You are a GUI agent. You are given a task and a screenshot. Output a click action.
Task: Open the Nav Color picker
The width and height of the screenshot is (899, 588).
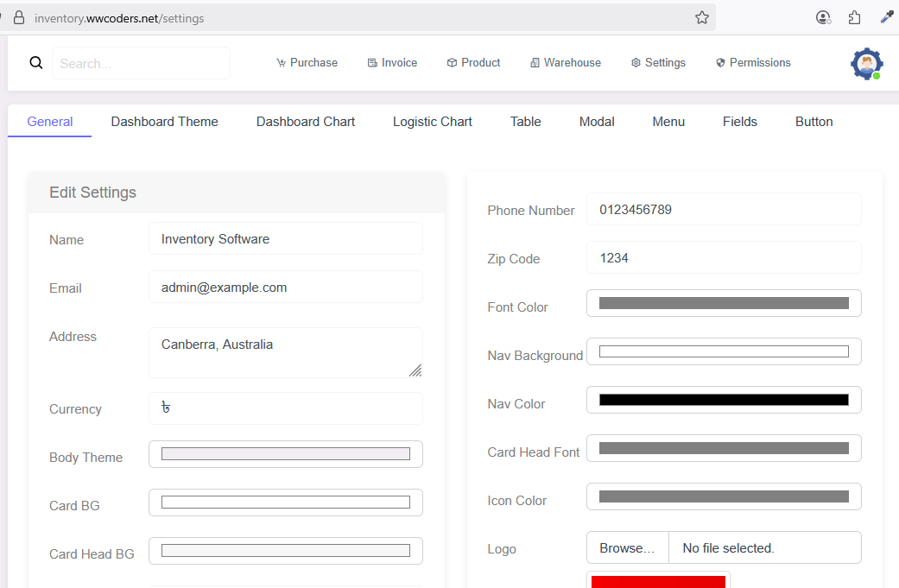(x=724, y=400)
